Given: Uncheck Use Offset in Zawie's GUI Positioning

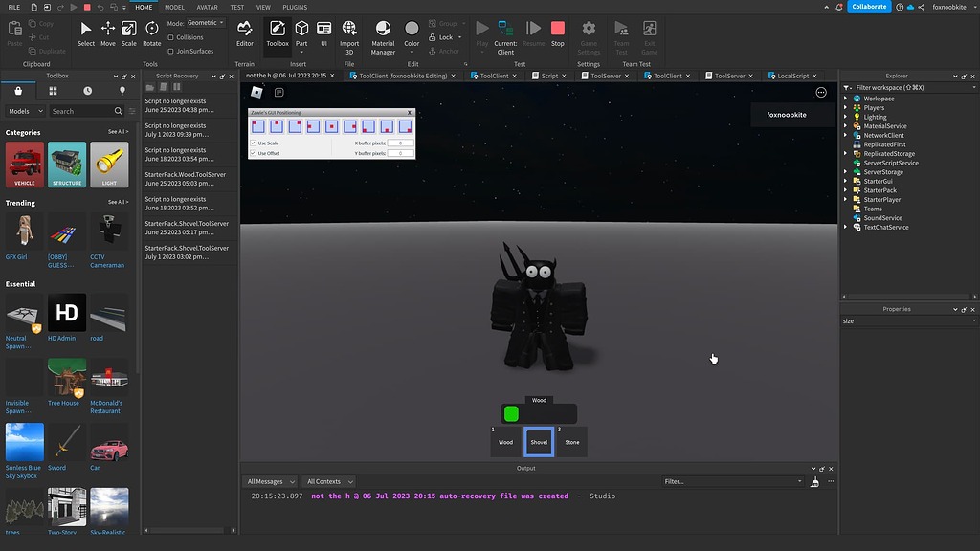Looking at the screenshot, I should 253,153.
